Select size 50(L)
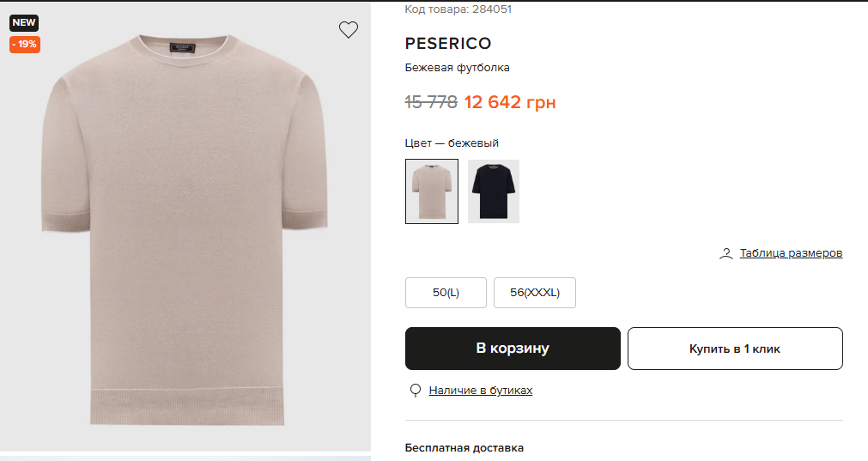This screenshot has width=868, height=461. tap(446, 293)
